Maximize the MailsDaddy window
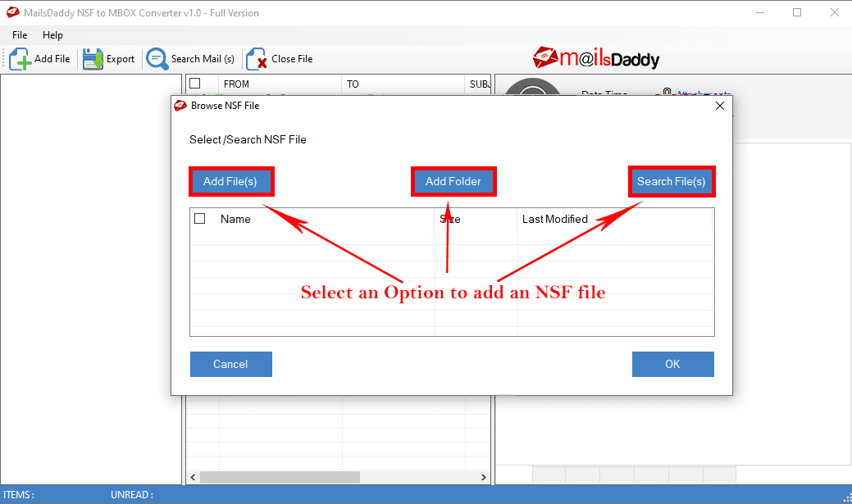This screenshot has height=504, width=852. coord(797,12)
